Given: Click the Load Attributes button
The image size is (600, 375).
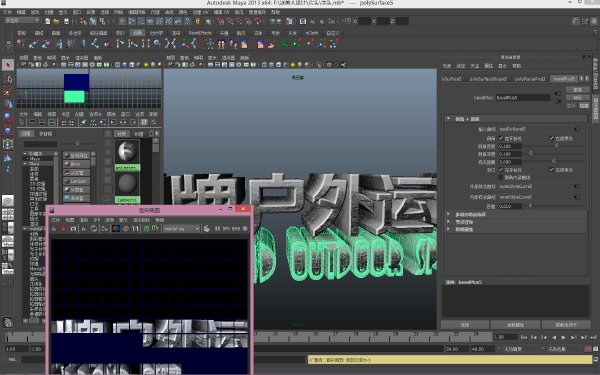Looking at the screenshot, I should click(x=515, y=325).
